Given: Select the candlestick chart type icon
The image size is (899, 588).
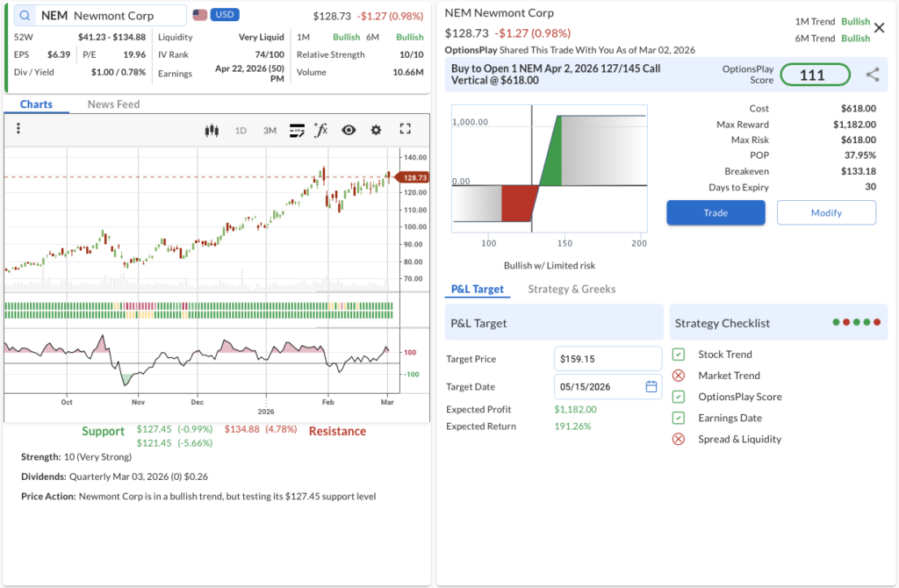Looking at the screenshot, I should click(x=211, y=130).
